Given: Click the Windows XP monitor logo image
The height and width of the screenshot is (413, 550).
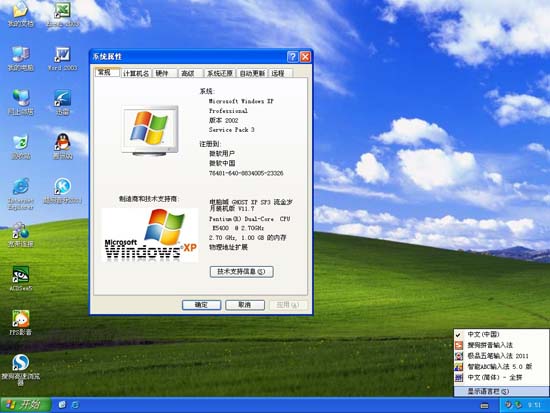Looking at the screenshot, I should click(150, 131).
